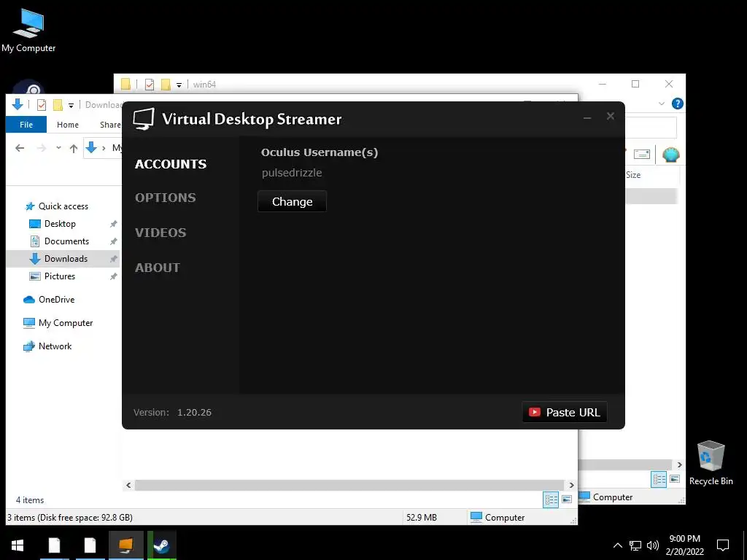Click the seashell icon in win64 window
Image resolution: width=747 pixels, height=560 pixels.
pos(671,155)
